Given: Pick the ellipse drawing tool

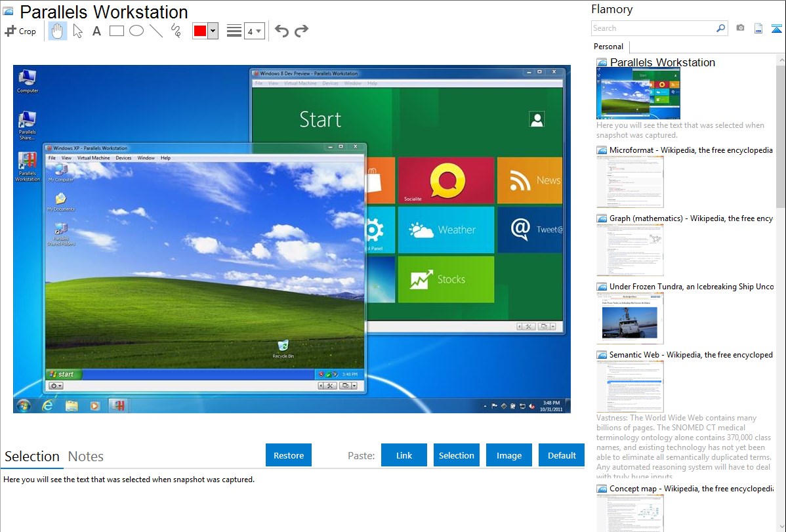Looking at the screenshot, I should coord(136,31).
